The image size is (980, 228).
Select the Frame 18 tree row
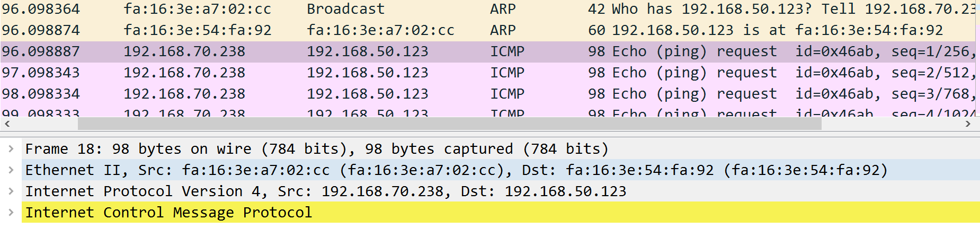pos(501,149)
